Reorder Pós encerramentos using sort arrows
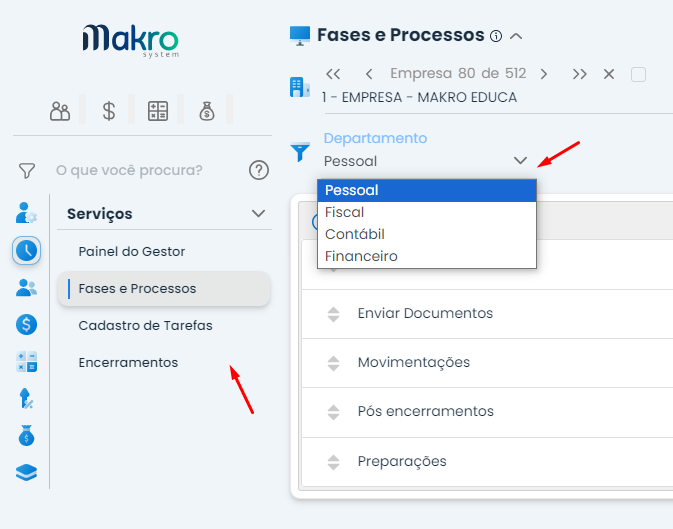 333,412
